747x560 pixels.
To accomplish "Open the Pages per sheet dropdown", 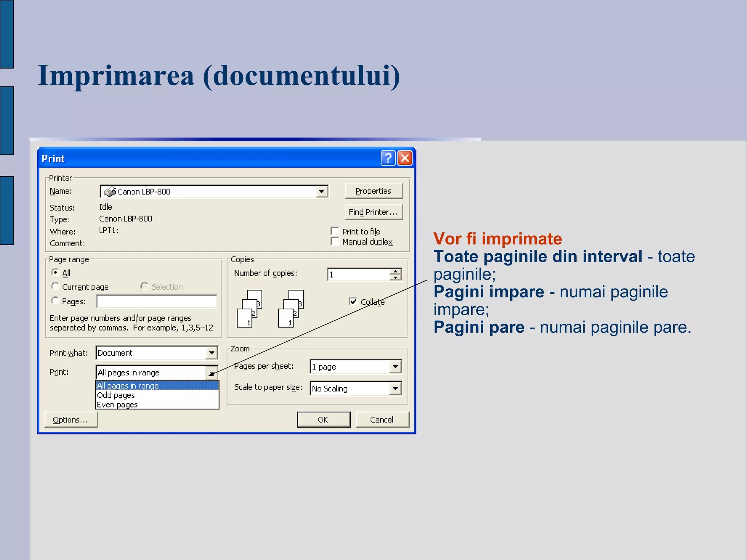I will coord(395,367).
